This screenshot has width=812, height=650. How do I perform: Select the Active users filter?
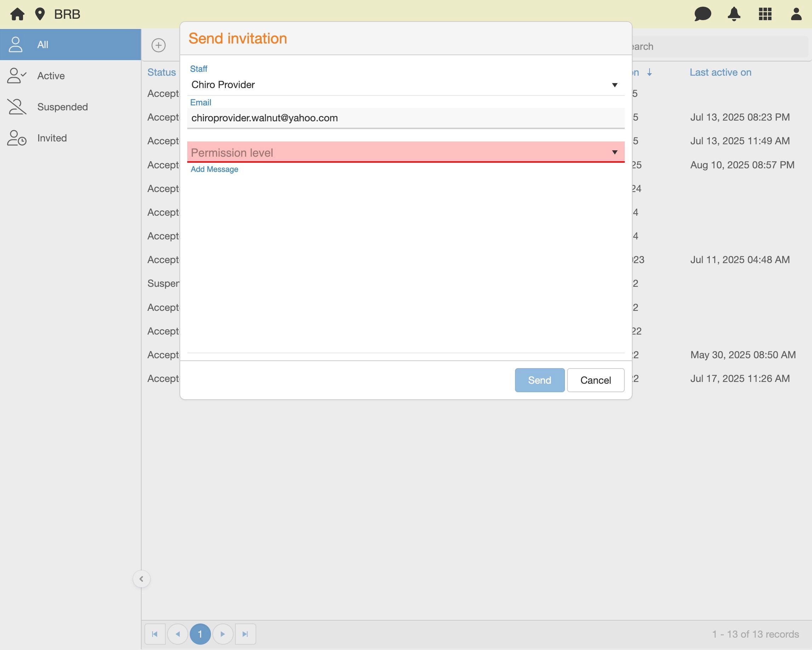tap(51, 76)
